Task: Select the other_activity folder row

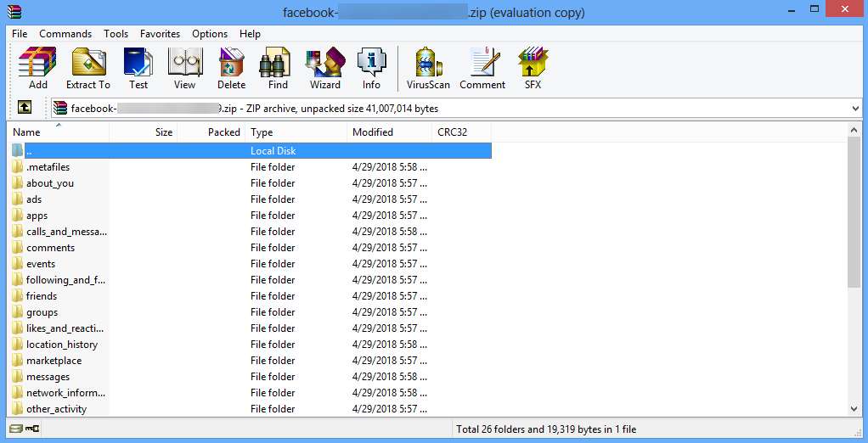Action: tap(251, 409)
